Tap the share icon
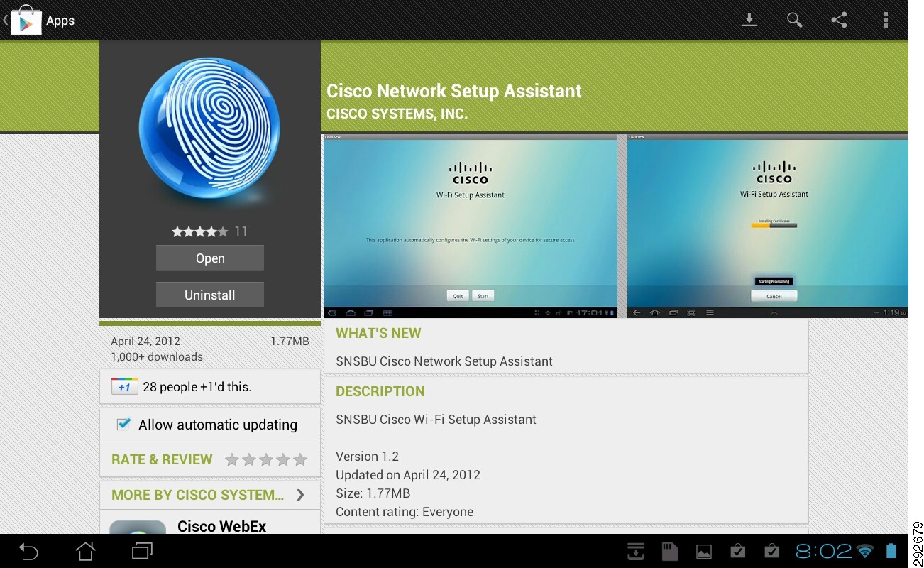Image resolution: width=924 pixels, height=568 pixels. (840, 20)
